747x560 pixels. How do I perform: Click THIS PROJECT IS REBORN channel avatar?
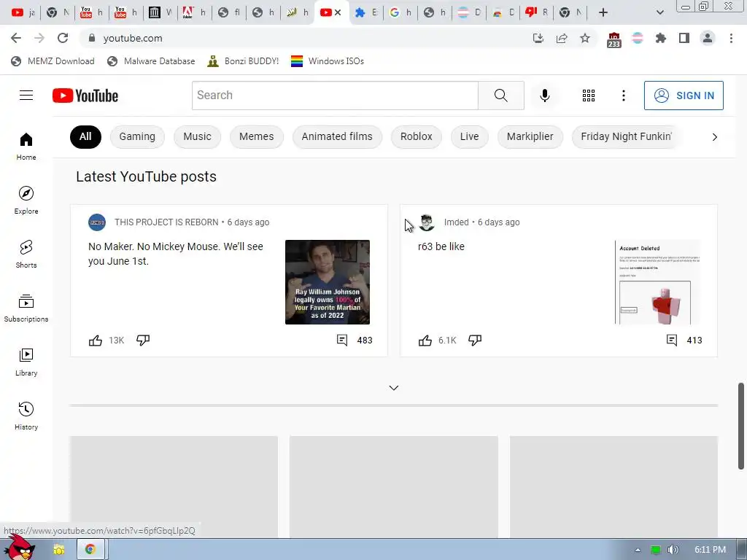click(x=97, y=222)
